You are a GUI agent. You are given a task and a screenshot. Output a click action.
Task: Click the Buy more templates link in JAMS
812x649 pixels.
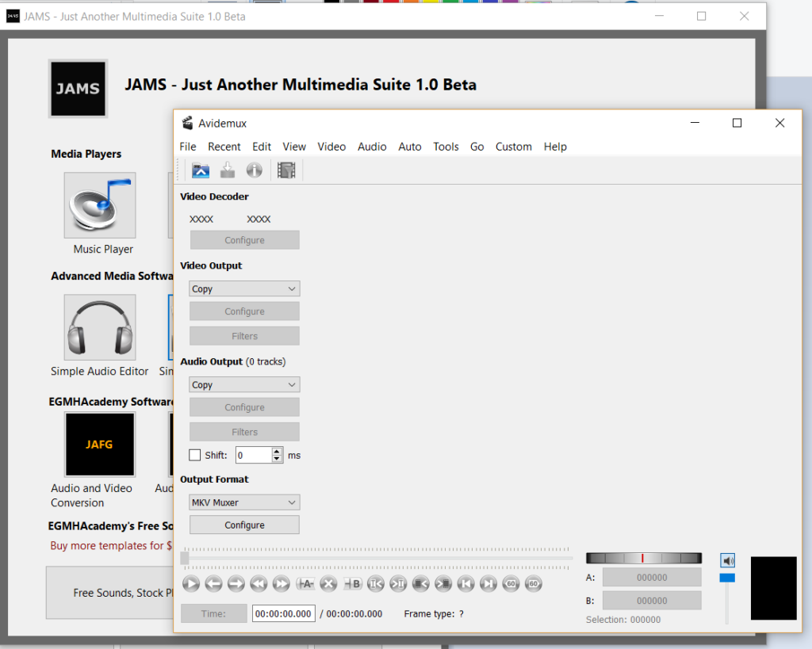click(111, 545)
